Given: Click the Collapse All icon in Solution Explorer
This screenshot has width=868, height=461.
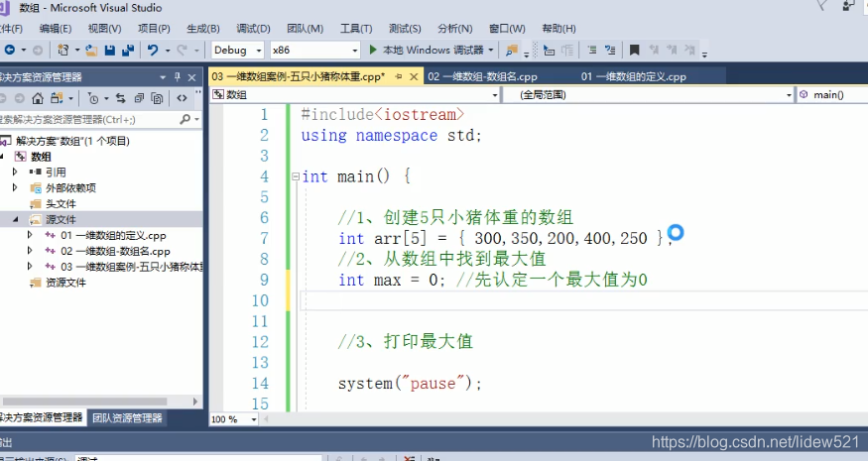Looking at the screenshot, I should click(x=139, y=98).
